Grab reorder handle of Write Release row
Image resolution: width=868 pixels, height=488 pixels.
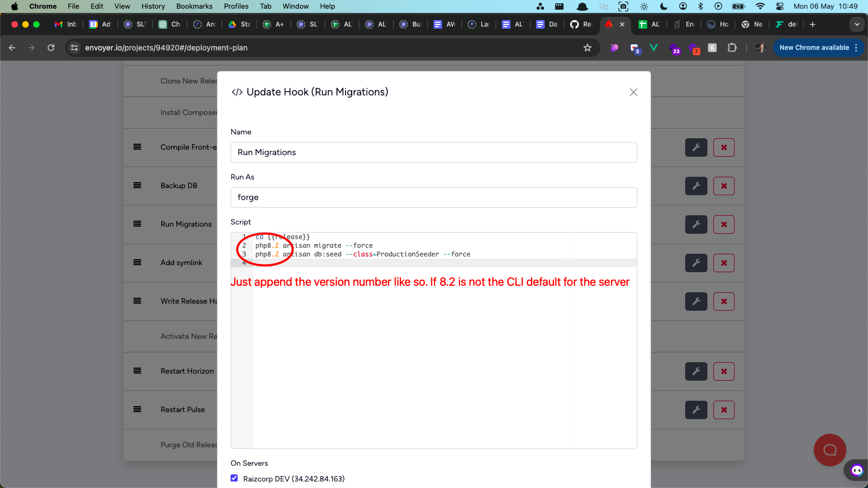click(x=137, y=301)
